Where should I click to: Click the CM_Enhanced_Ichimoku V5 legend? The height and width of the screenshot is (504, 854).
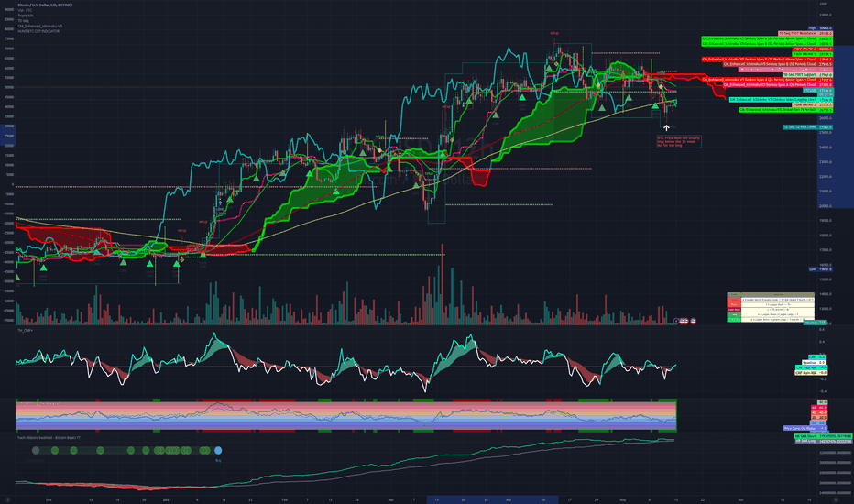point(39,26)
